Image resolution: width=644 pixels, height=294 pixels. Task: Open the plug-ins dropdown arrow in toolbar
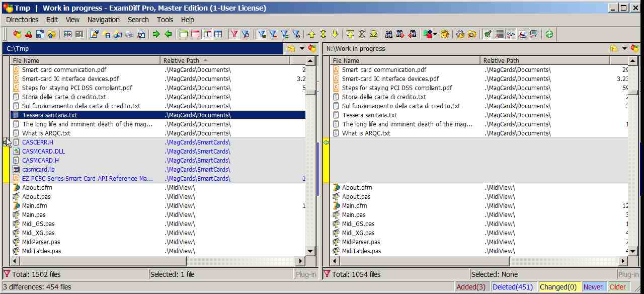(x=435, y=34)
